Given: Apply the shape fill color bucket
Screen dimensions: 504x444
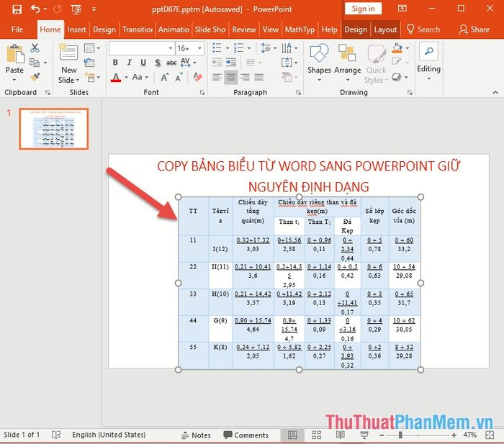Looking at the screenshot, I should tap(397, 48).
